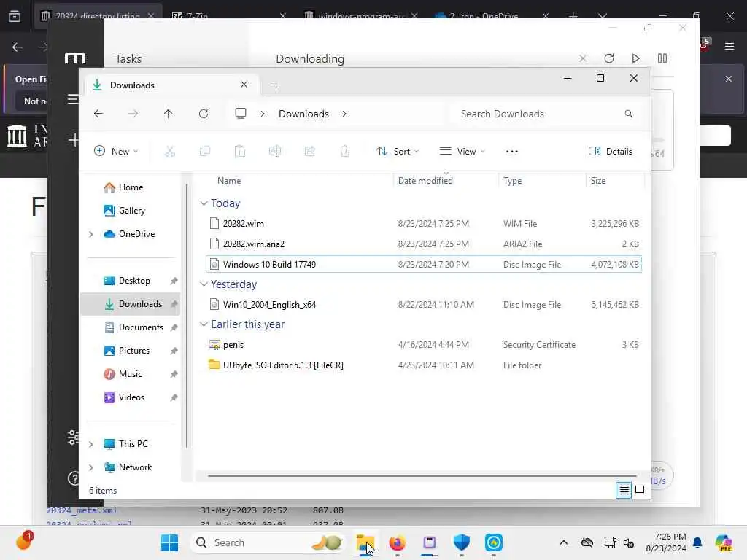Sort by Date modified column header

pos(425,181)
